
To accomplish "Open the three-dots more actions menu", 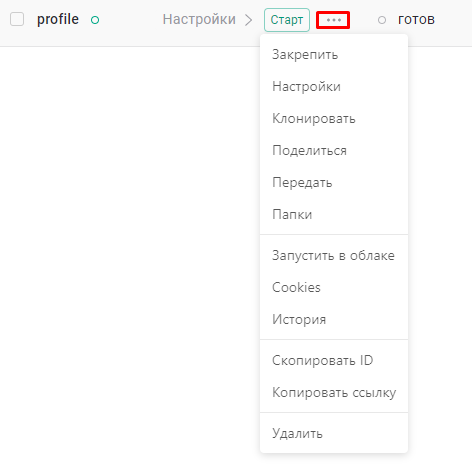I will coord(333,20).
